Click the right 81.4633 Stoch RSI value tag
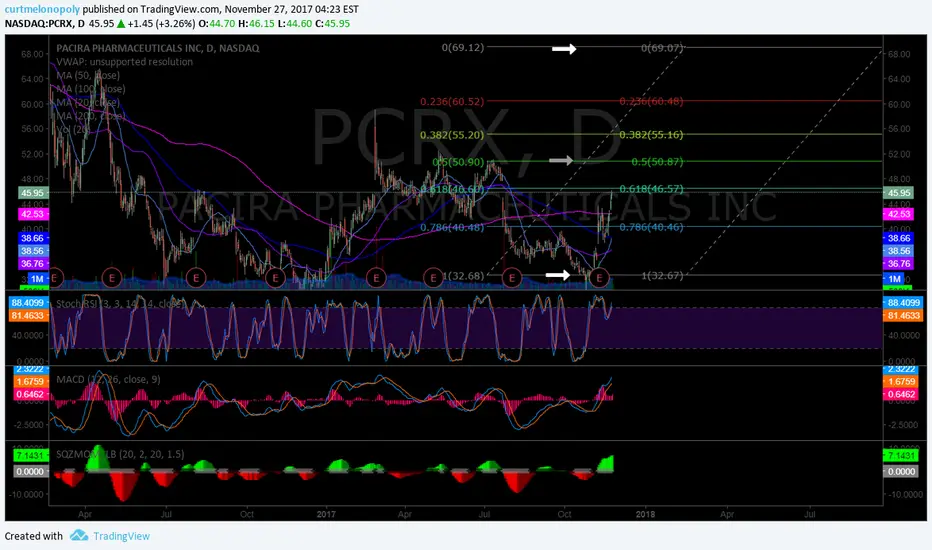Image resolution: width=932 pixels, height=550 pixels. point(903,316)
